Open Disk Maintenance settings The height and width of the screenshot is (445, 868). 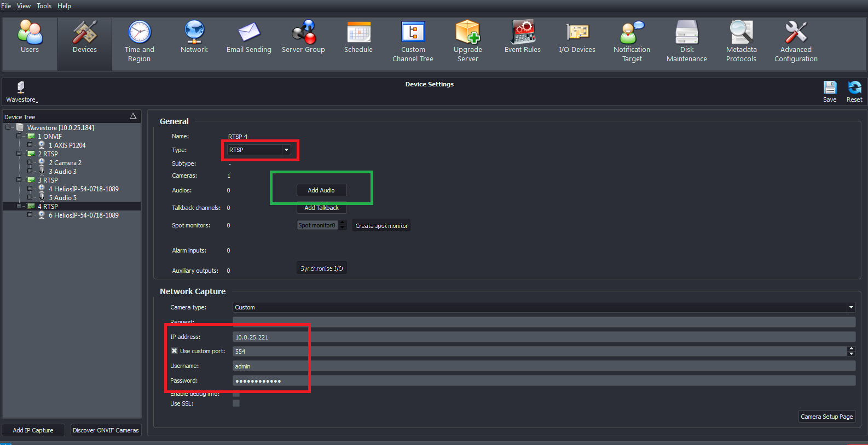point(686,42)
